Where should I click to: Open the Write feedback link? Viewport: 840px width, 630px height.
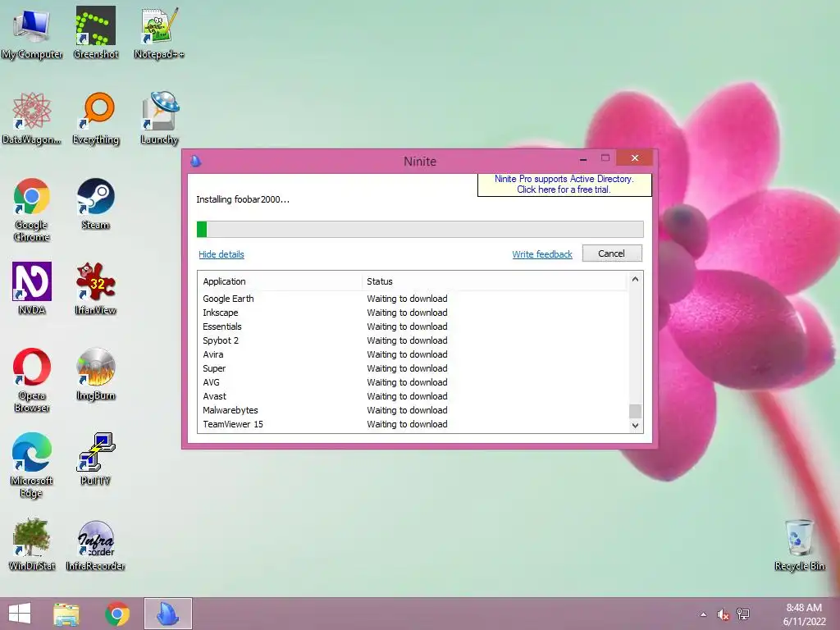542,254
